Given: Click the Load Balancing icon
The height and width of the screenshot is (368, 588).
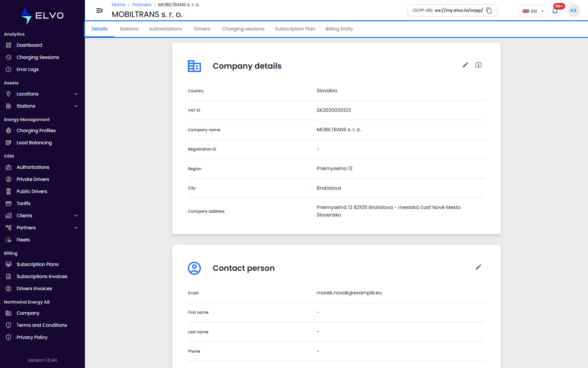Looking at the screenshot, I should coord(8,143).
